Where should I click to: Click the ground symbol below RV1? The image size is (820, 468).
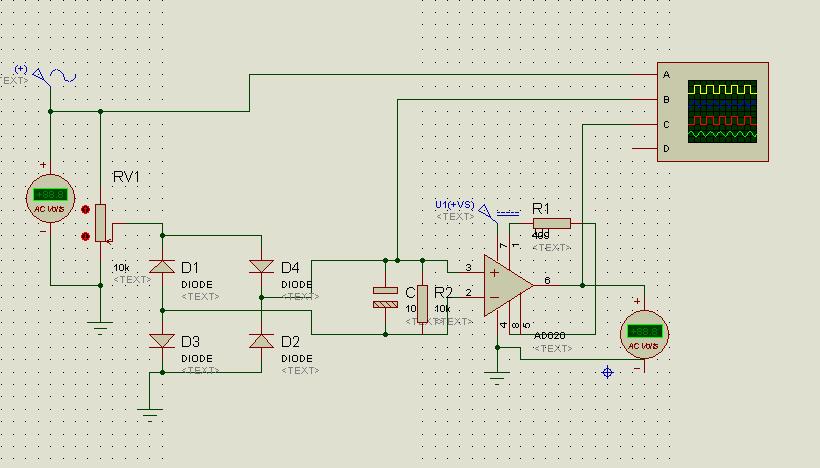click(100, 326)
